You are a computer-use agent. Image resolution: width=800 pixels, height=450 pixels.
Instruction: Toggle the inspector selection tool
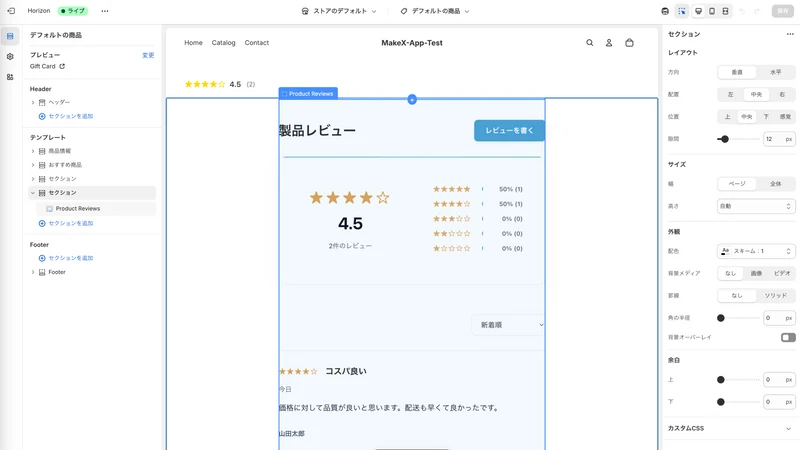(x=682, y=11)
